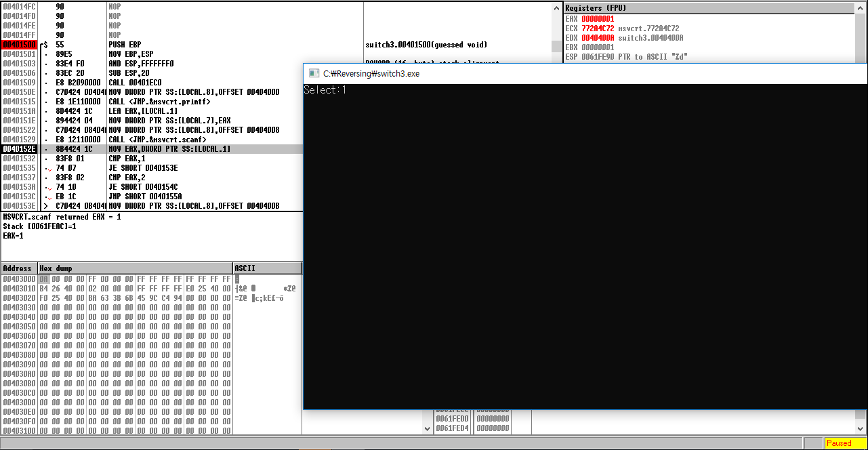This screenshot has width=868, height=450.
Task: Select the AND ESP,FFFFFFF0 instruction
Action: [x=141, y=64]
